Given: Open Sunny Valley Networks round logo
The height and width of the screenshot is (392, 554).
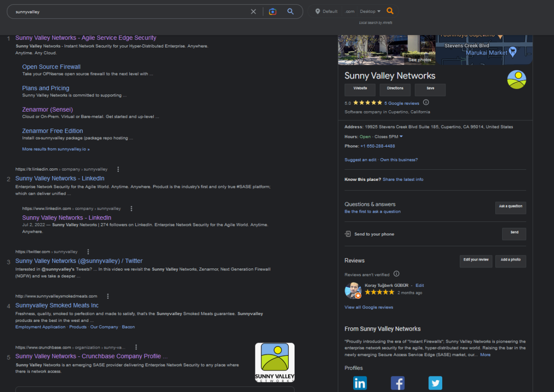Looking at the screenshot, I should click(517, 80).
